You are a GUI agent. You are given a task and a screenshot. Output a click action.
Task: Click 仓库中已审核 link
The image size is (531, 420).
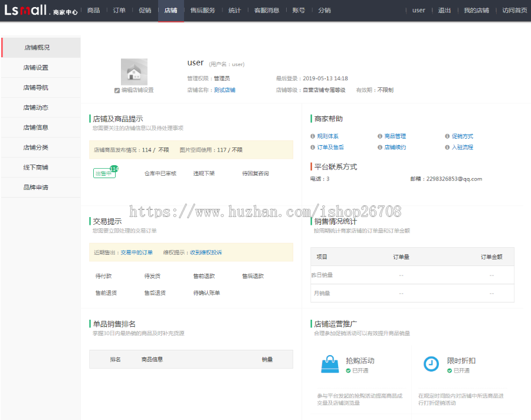[x=160, y=173]
